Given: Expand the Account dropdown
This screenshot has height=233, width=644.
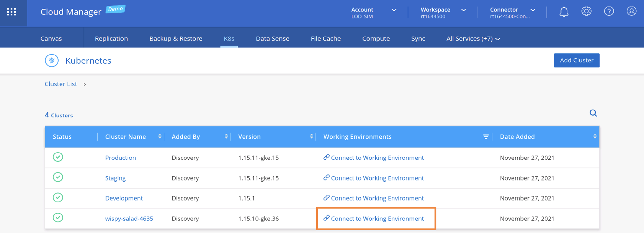Looking at the screenshot, I should 394,10.
